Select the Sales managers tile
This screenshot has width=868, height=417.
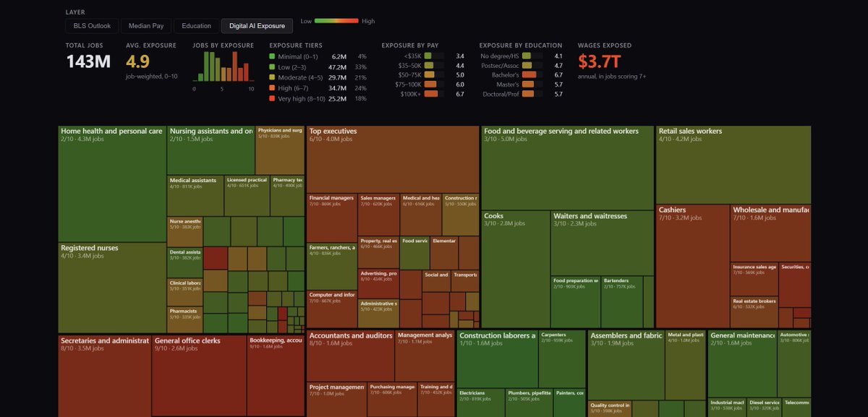click(378, 214)
